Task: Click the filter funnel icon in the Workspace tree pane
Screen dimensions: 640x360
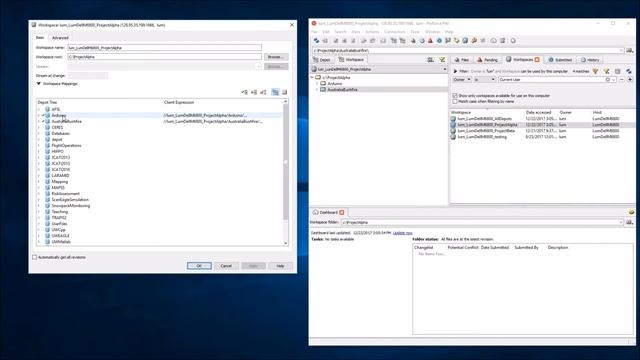Action: tap(442, 60)
